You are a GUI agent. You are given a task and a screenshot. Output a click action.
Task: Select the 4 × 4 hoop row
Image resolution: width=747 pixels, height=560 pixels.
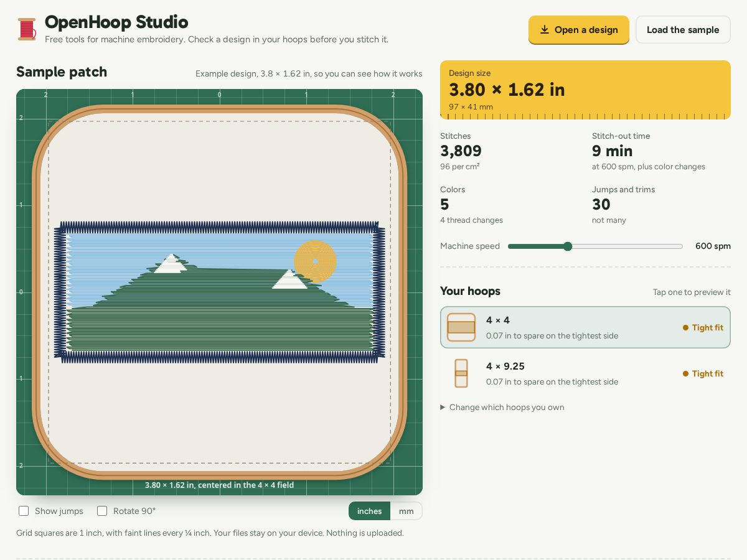point(585,327)
